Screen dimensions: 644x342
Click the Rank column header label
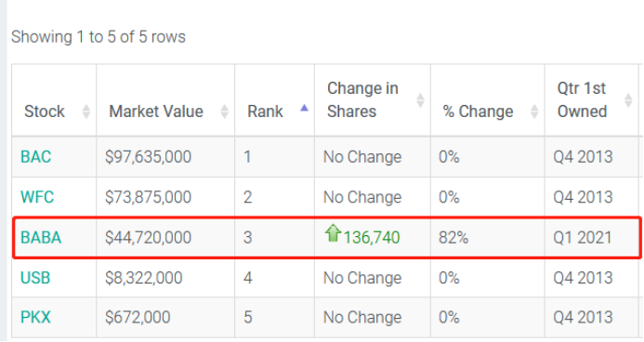[266, 112]
